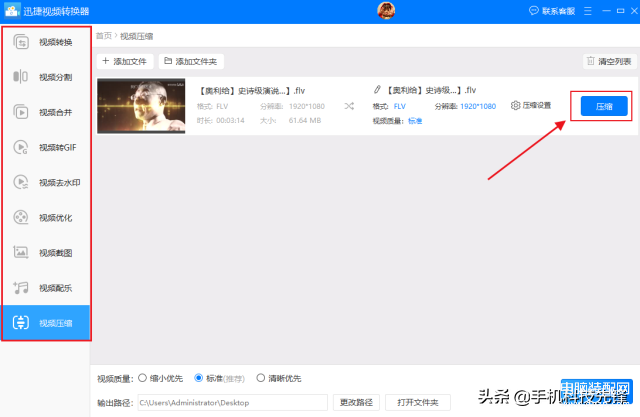The width and height of the screenshot is (640, 417).
Task: Open the hamburger menu in title bar
Action: pos(588,11)
